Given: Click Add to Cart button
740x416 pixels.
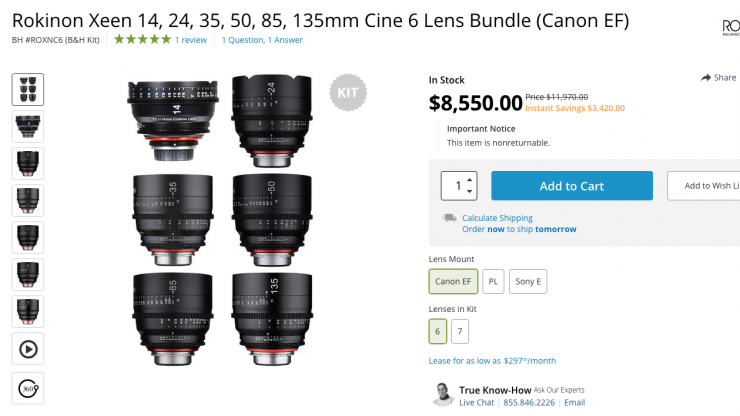Looking at the screenshot, I should click(x=571, y=186).
